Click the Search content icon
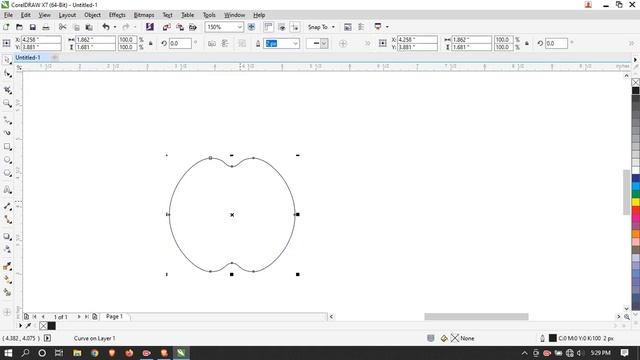This screenshot has height=360, width=640. click(x=150, y=27)
